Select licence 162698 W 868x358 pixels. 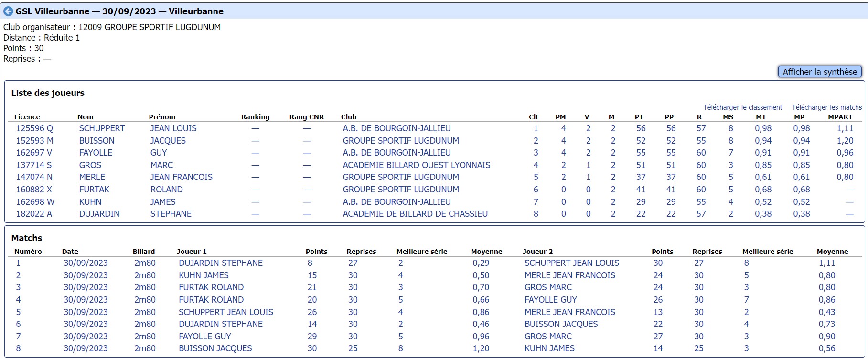click(x=35, y=202)
